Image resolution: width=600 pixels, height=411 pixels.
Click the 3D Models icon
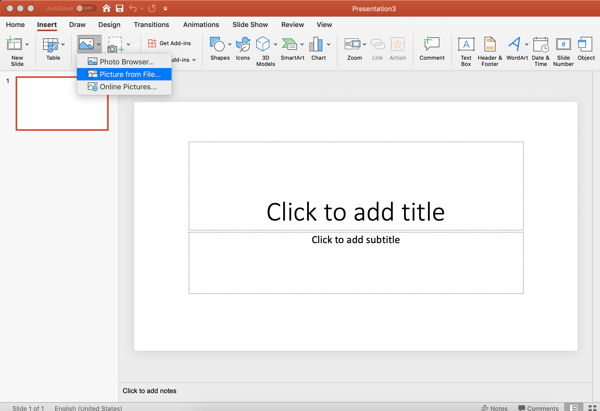263,44
